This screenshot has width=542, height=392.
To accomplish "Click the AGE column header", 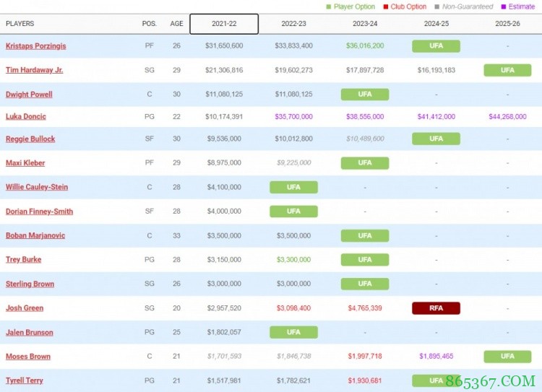I will pyautogui.click(x=176, y=24).
